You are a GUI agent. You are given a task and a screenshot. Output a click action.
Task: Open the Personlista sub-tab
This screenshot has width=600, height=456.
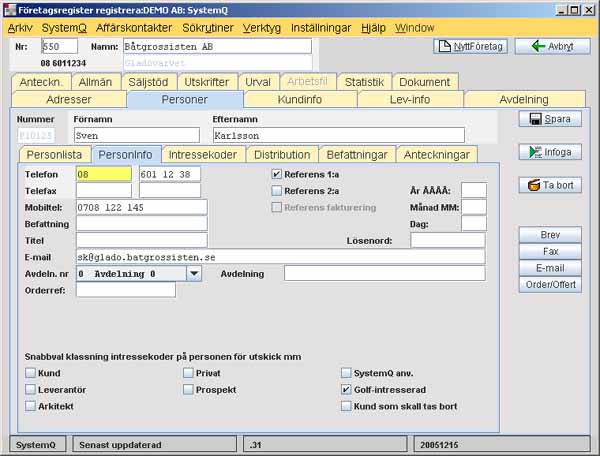click(x=54, y=155)
